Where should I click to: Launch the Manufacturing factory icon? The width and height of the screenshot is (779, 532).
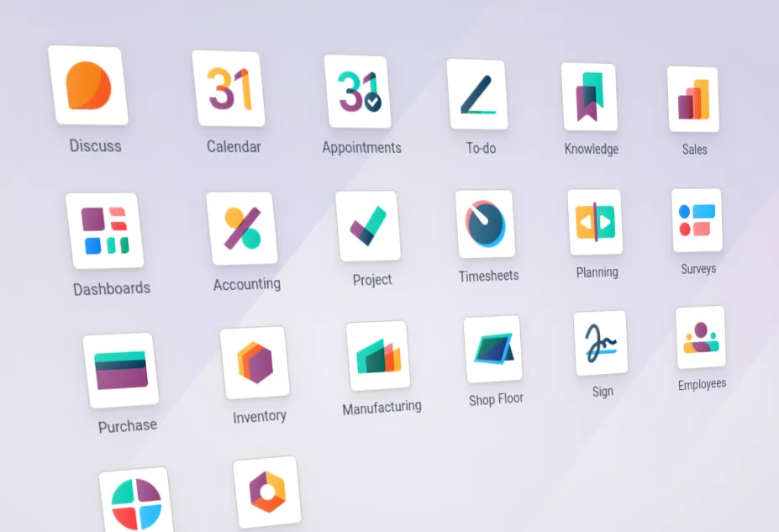click(378, 356)
